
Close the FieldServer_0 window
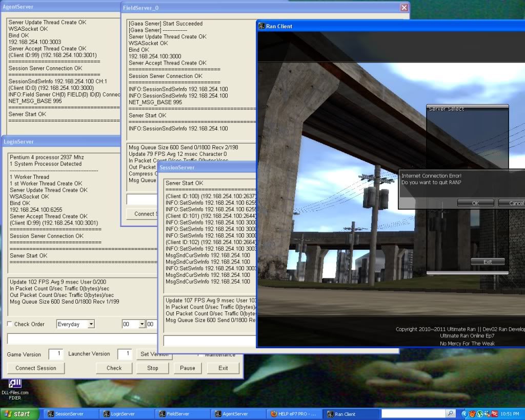404,8
